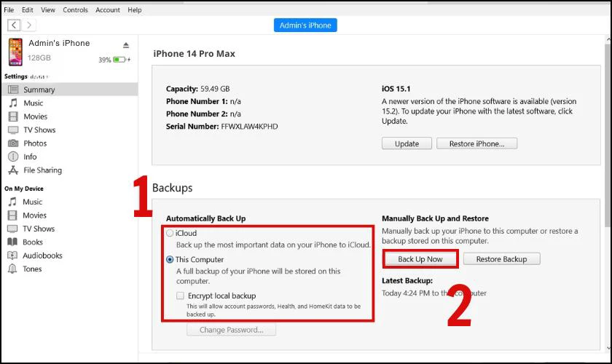612x364 pixels.
Task: Click the Backups section heading
Action: pos(172,188)
